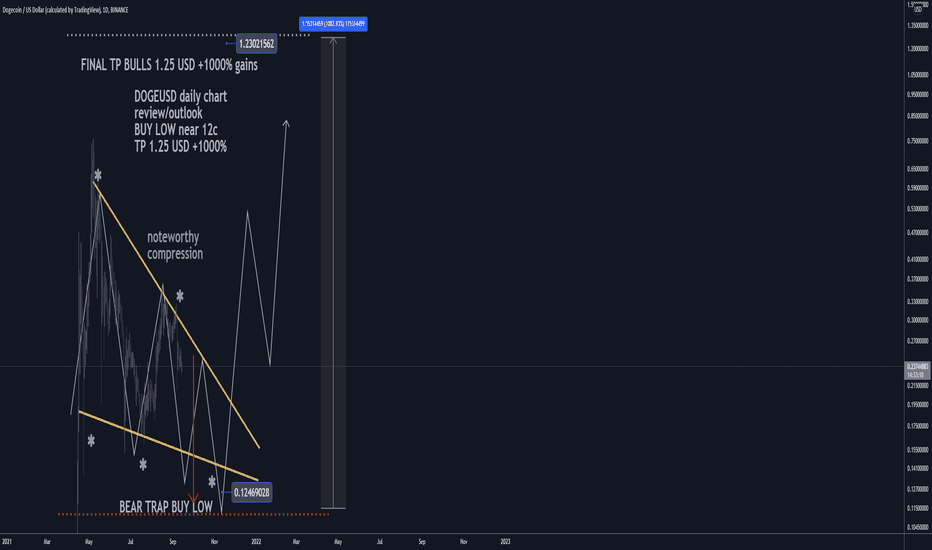Click the 0.59000000 price axis label
Viewport: 932px width, 550px height.
pyautogui.click(x=918, y=188)
